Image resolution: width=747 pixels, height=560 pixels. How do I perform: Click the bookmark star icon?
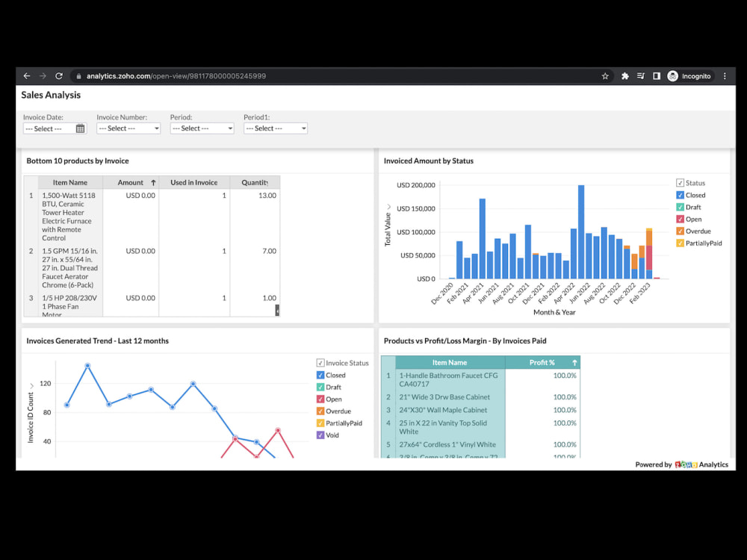click(605, 75)
